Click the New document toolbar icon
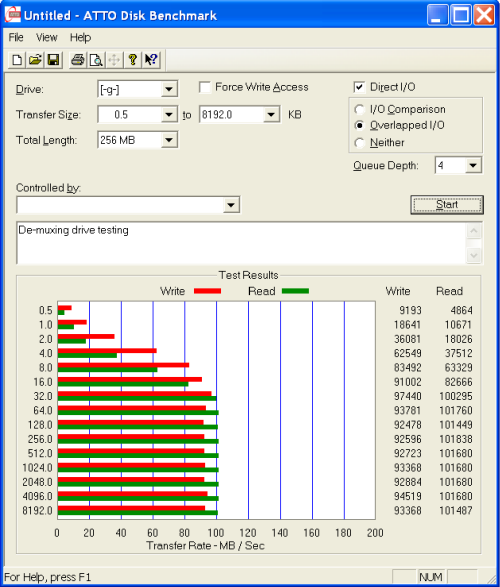This screenshot has height=587, width=500. tap(17, 60)
